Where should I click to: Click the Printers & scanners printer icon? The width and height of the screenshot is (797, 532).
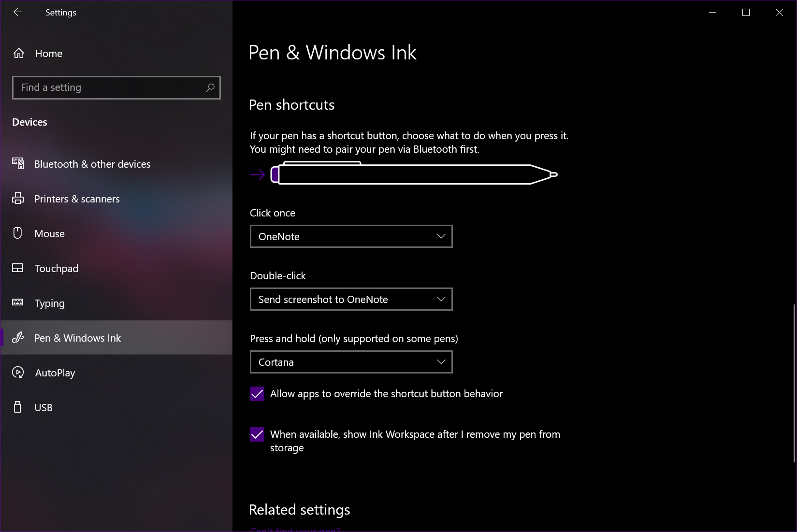click(x=18, y=199)
